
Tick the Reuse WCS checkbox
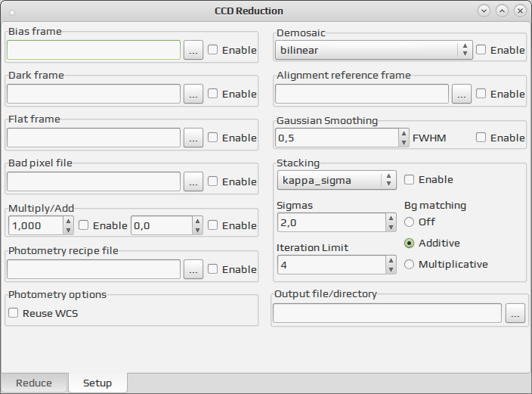[x=14, y=313]
